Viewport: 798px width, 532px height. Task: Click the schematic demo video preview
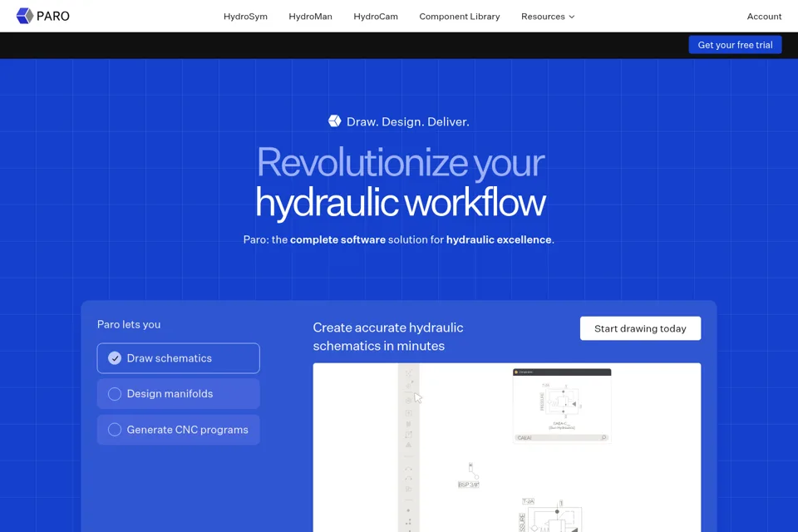pyautogui.click(x=507, y=447)
